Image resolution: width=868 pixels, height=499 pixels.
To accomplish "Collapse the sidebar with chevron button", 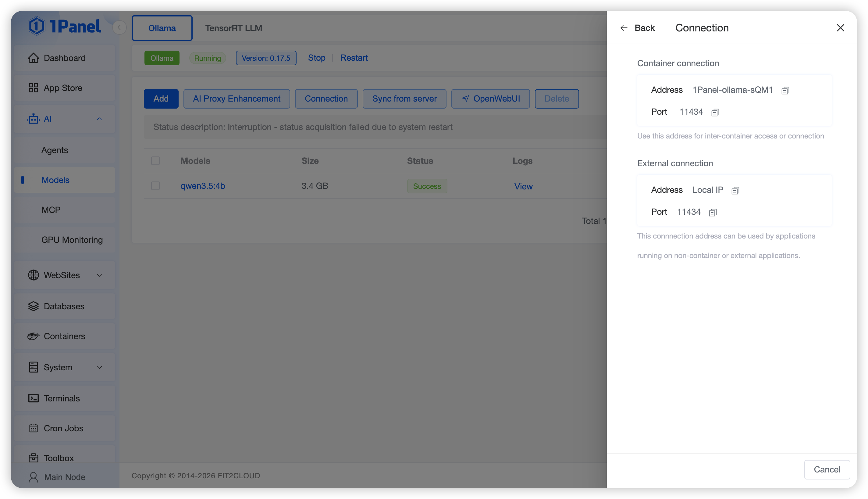I will 119,28.
